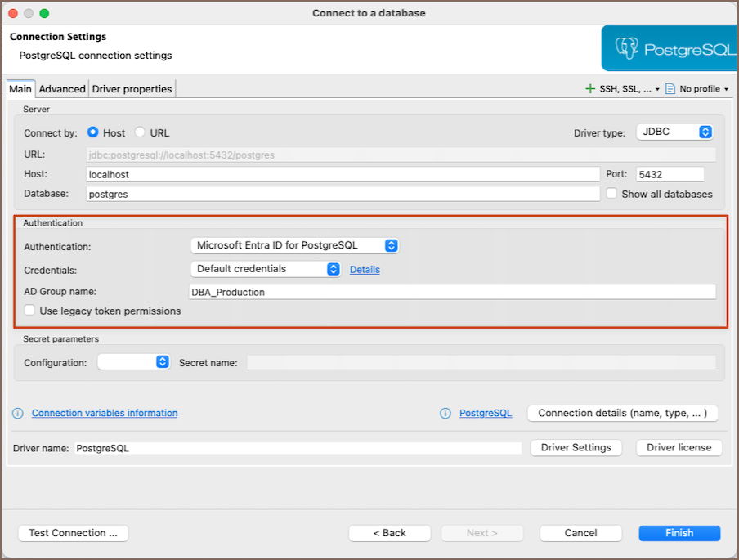
Task: Open the Driver type JDBC dropdown
Action: pos(674,132)
